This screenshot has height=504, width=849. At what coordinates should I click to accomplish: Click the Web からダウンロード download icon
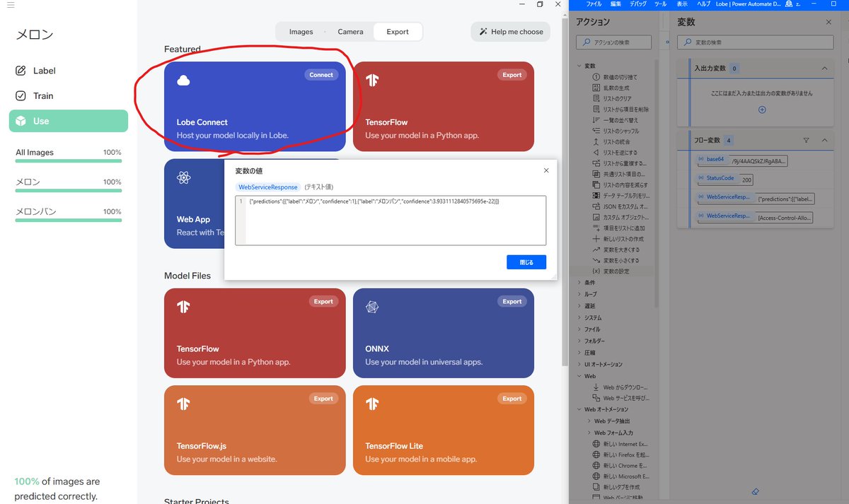click(596, 387)
